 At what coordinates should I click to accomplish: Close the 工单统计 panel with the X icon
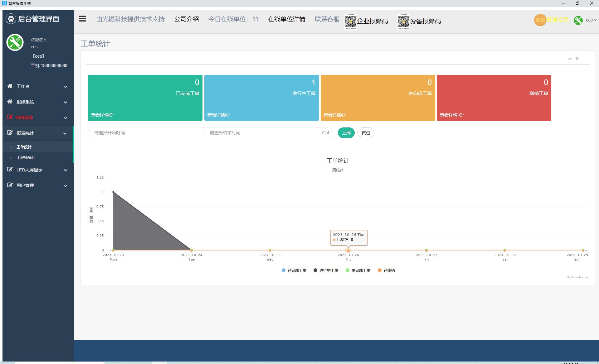[x=577, y=59]
